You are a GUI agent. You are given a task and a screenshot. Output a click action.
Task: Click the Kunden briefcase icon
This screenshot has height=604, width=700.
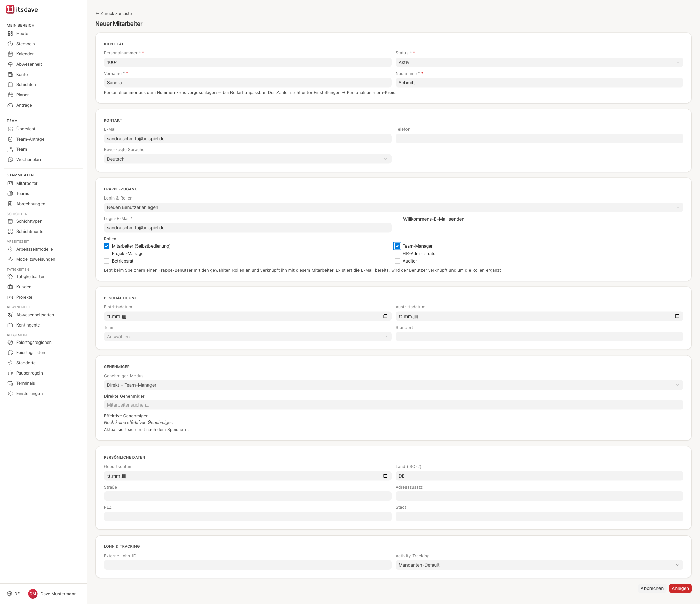point(10,287)
